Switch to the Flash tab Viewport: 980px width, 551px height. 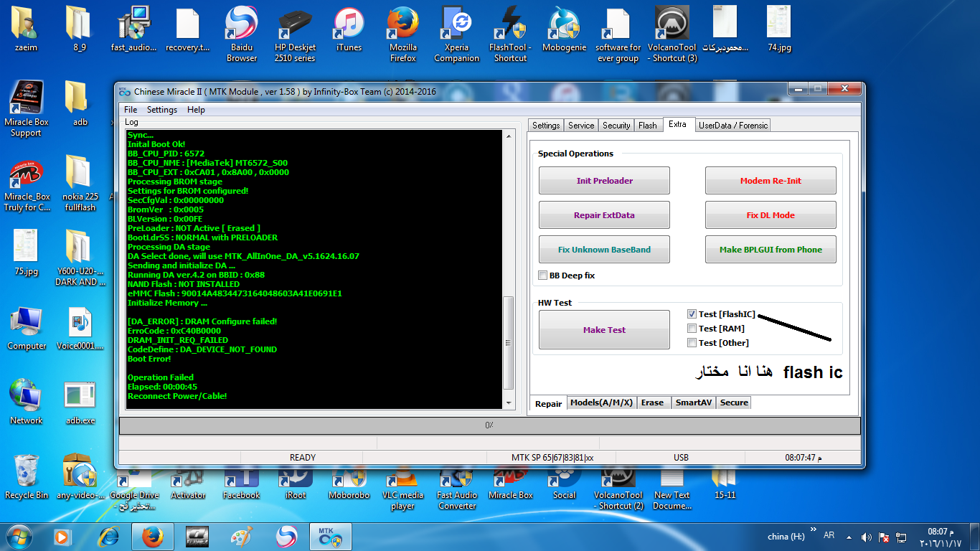(x=648, y=126)
